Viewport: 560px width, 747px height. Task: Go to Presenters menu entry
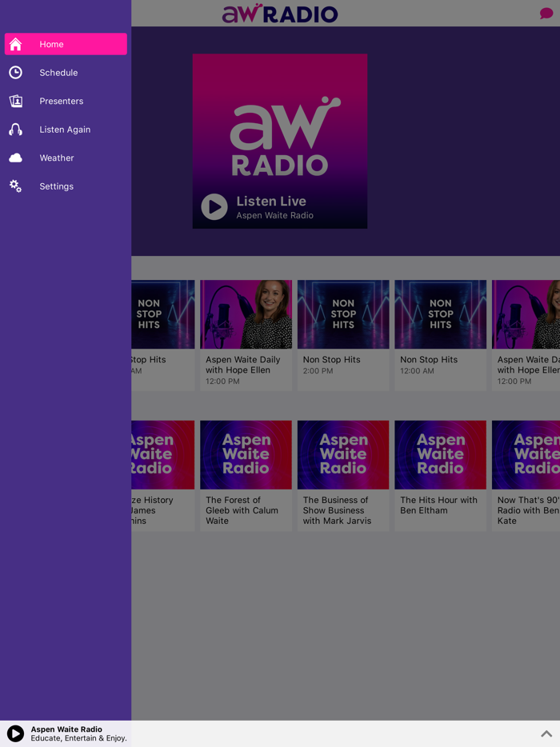click(66, 101)
